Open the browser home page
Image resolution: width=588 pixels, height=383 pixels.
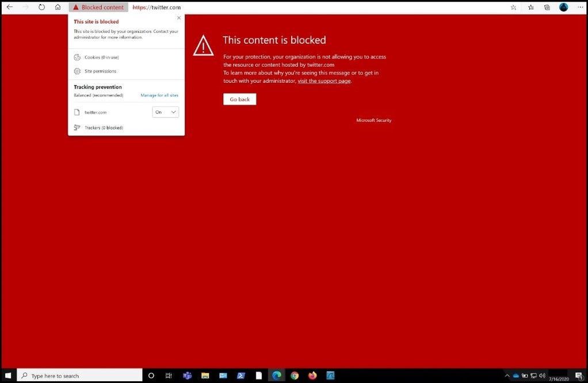(58, 7)
